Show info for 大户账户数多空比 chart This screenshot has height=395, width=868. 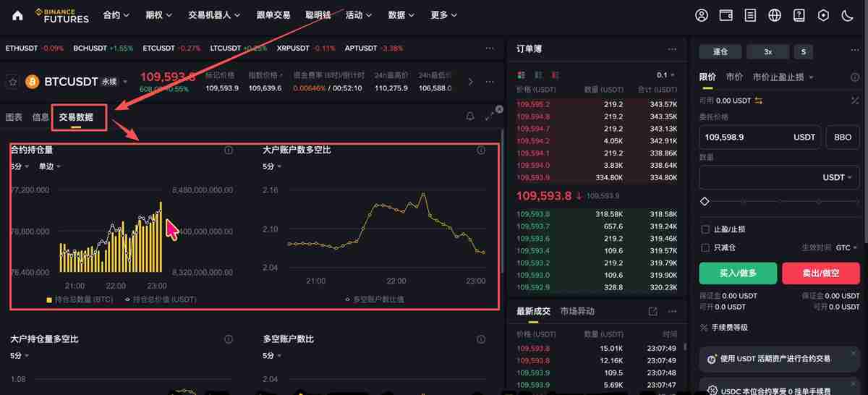[x=481, y=150]
